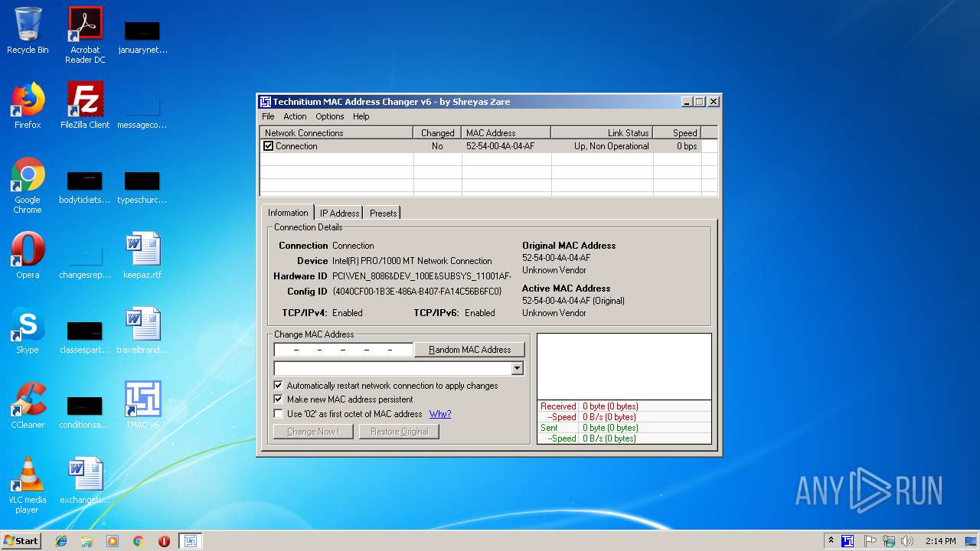
Task: Click Internet Explorer taskbar icon
Action: point(61,541)
